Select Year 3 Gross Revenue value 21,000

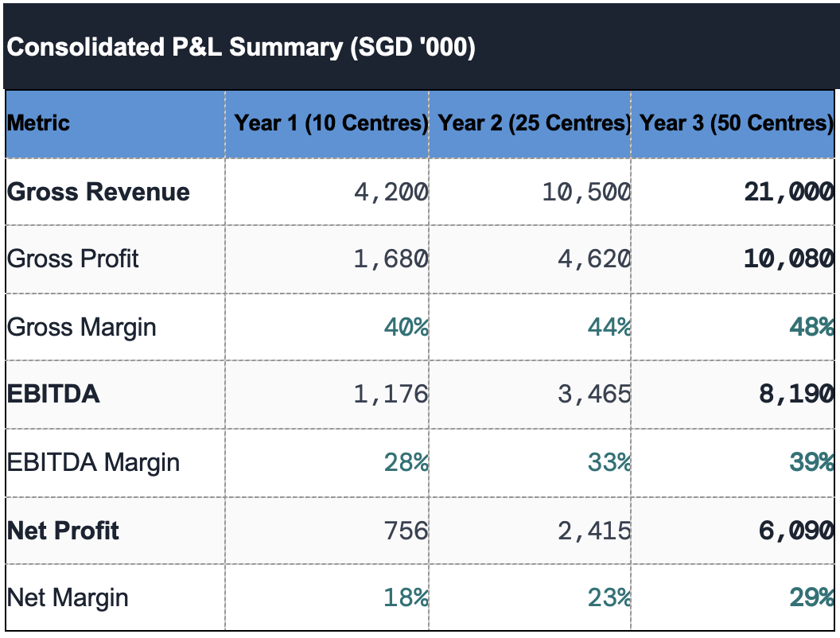[788, 192]
